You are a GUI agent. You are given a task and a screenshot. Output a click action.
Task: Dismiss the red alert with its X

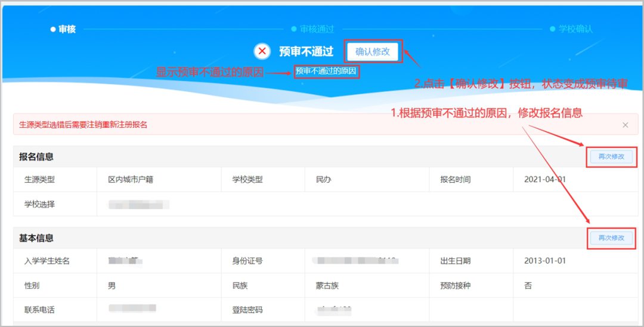pos(625,125)
